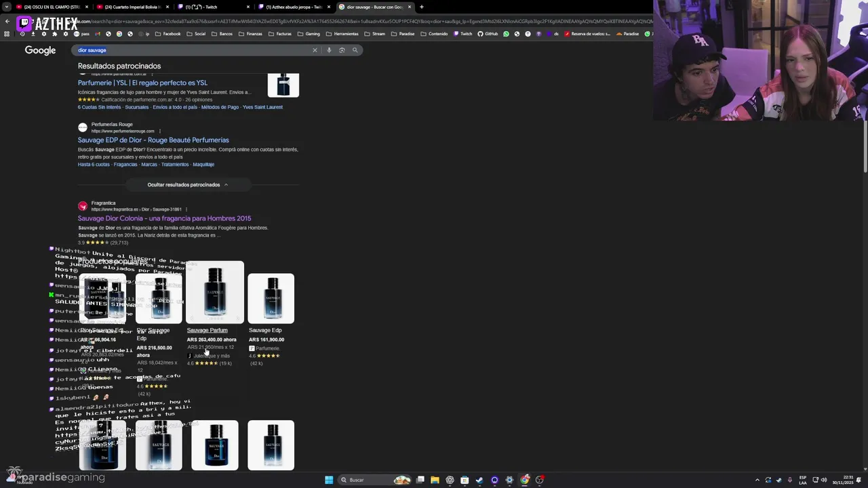Click the ESP LAA language indicator
This screenshot has width=868, height=488.
pyautogui.click(x=803, y=480)
